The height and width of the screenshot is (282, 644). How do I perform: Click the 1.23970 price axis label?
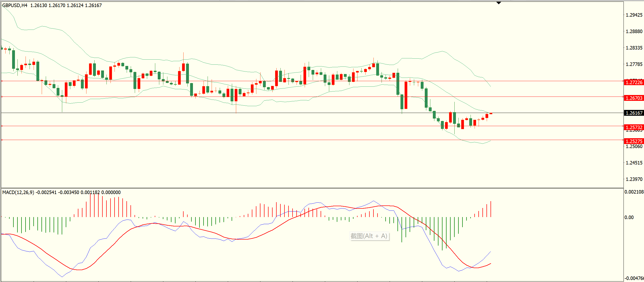pyautogui.click(x=634, y=179)
